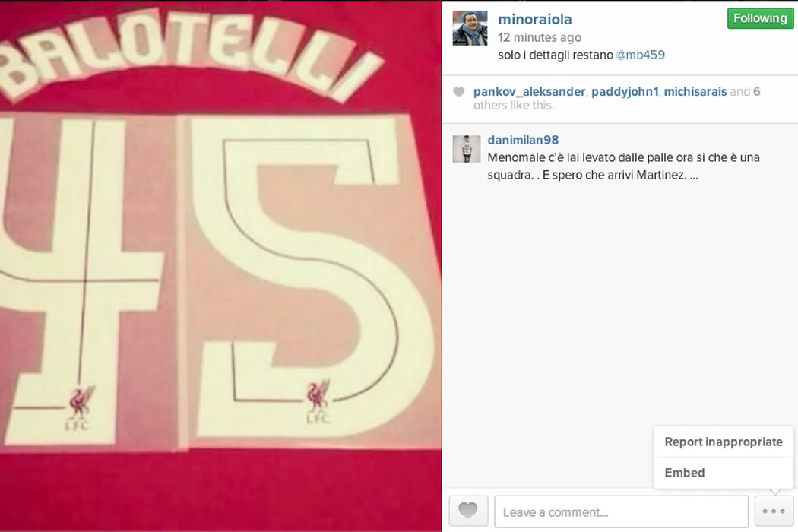Viewport: 798px width, 532px height.
Task: Click the small grey heart likes icon
Action: 458,92
